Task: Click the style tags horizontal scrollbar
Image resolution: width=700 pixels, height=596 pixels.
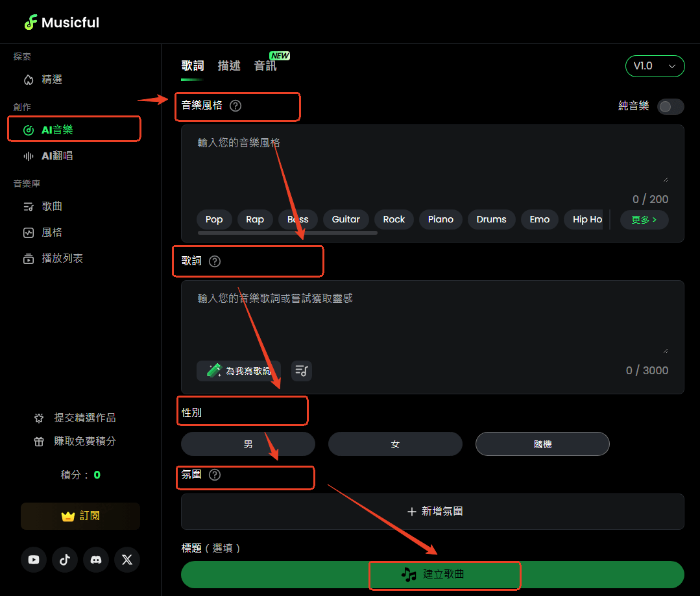Action: [x=287, y=232]
